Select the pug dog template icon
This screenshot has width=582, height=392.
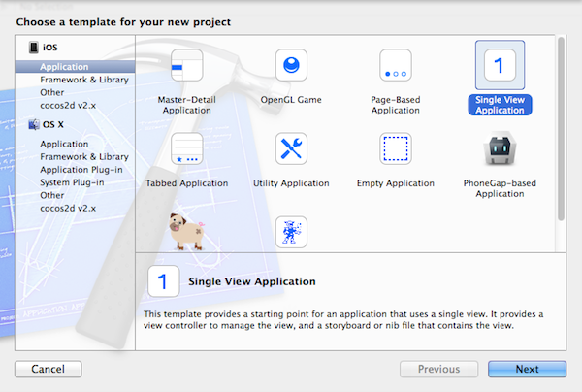(186, 232)
